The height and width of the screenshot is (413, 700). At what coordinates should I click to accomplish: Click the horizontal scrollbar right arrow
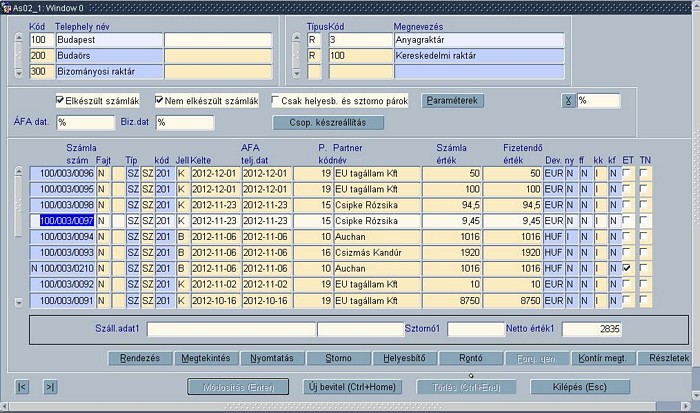point(686,406)
